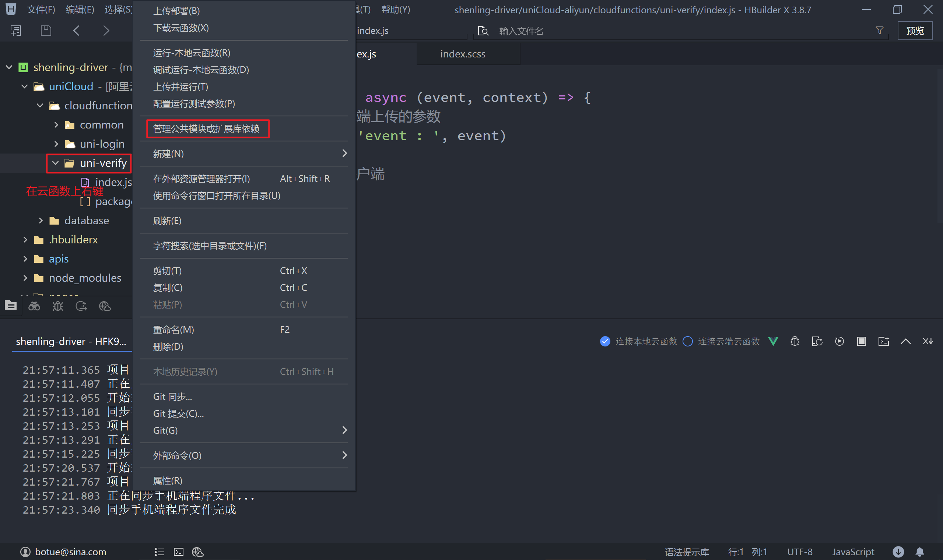Click the botue@sina.com account link
This screenshot has width=943, height=560.
click(70, 552)
